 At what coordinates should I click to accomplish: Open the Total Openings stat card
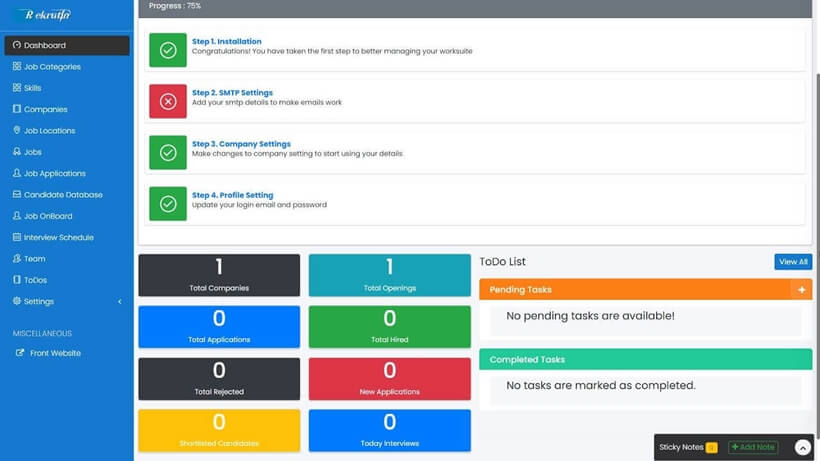[x=389, y=275]
